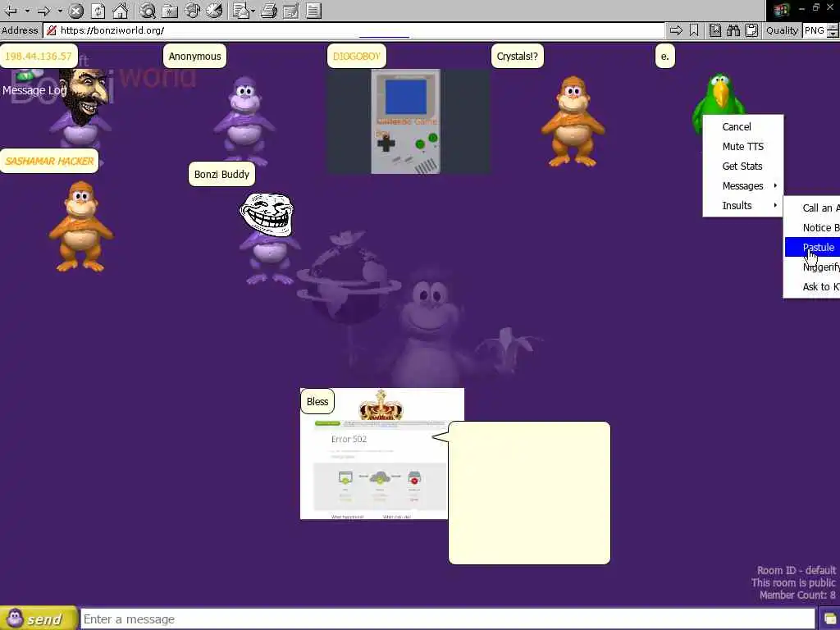Select Mute TTS in the context menu
The image size is (840, 630).
[743, 147]
